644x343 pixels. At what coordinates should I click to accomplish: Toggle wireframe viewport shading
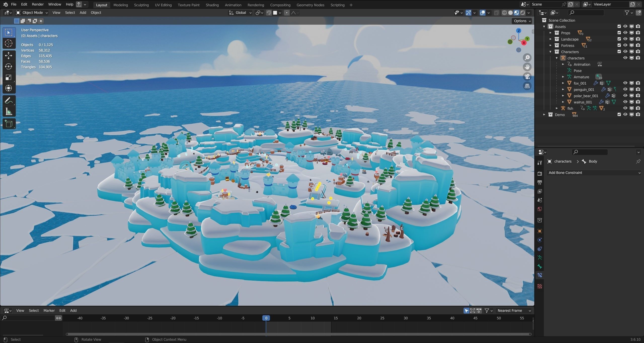tap(504, 13)
